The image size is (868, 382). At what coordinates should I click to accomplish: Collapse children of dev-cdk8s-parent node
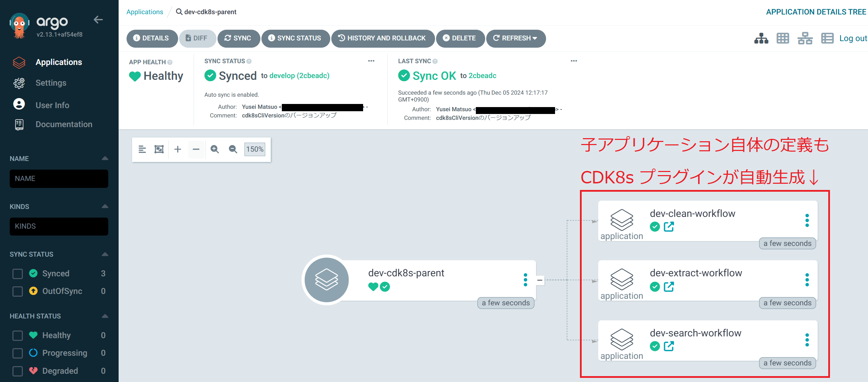click(540, 280)
